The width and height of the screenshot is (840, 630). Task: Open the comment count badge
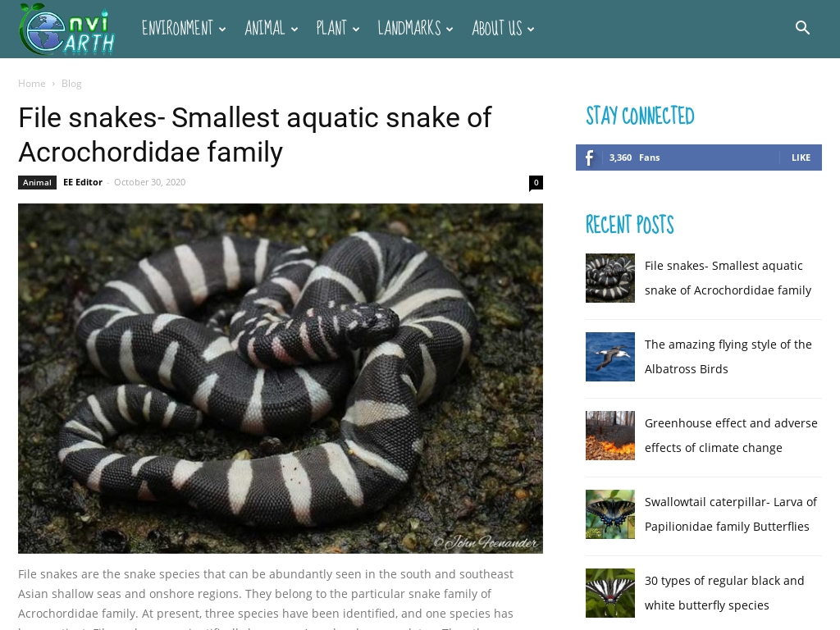(x=536, y=183)
